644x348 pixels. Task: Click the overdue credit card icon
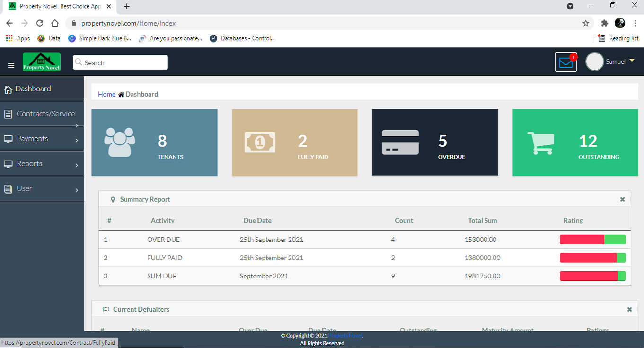(x=400, y=142)
